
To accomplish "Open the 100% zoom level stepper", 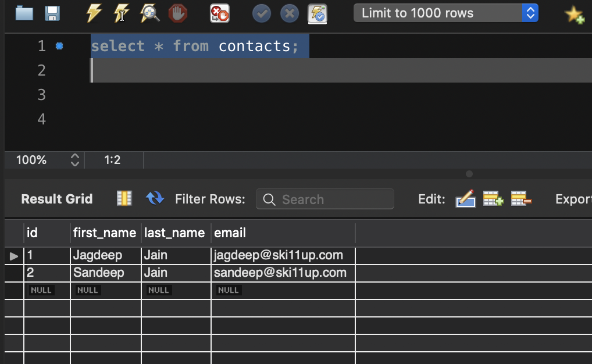I will coord(74,160).
